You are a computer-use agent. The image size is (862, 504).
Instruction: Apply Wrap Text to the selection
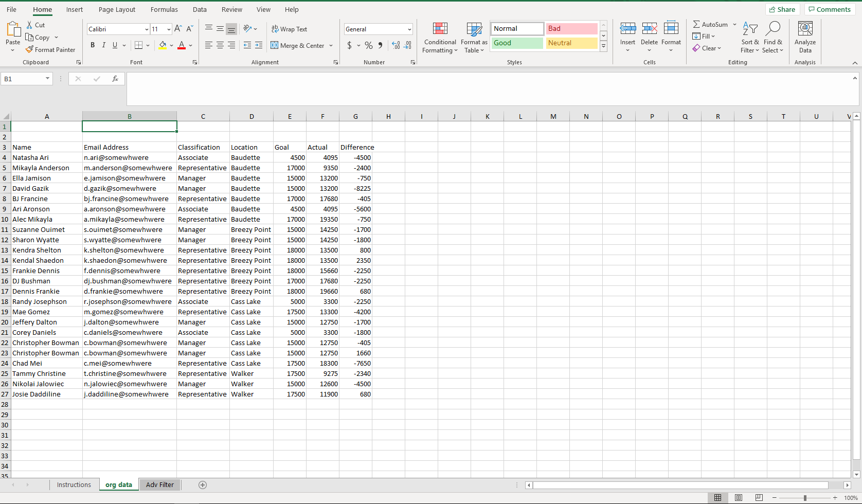pos(290,29)
